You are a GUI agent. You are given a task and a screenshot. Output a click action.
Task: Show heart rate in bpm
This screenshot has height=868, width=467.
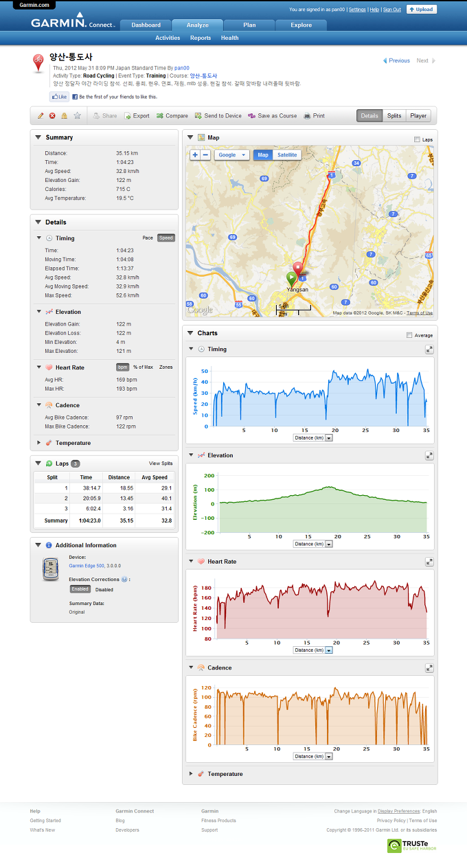[x=122, y=367]
